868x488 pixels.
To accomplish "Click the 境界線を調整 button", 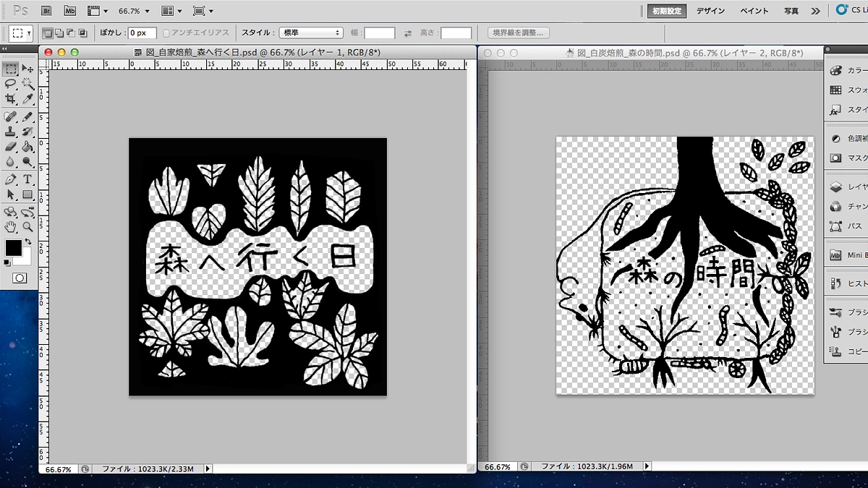I will click(x=518, y=33).
